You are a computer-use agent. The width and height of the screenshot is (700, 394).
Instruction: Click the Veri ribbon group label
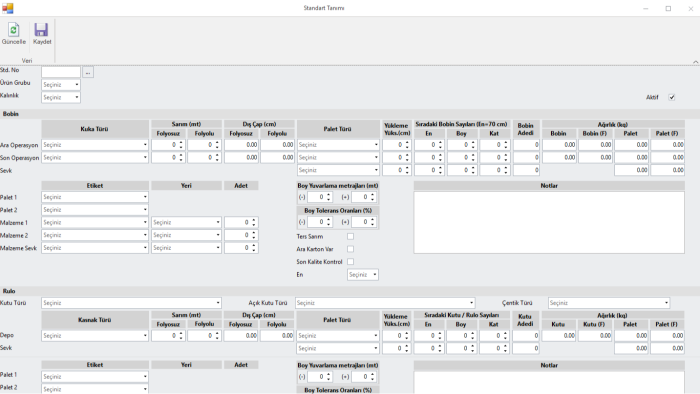coord(27,60)
